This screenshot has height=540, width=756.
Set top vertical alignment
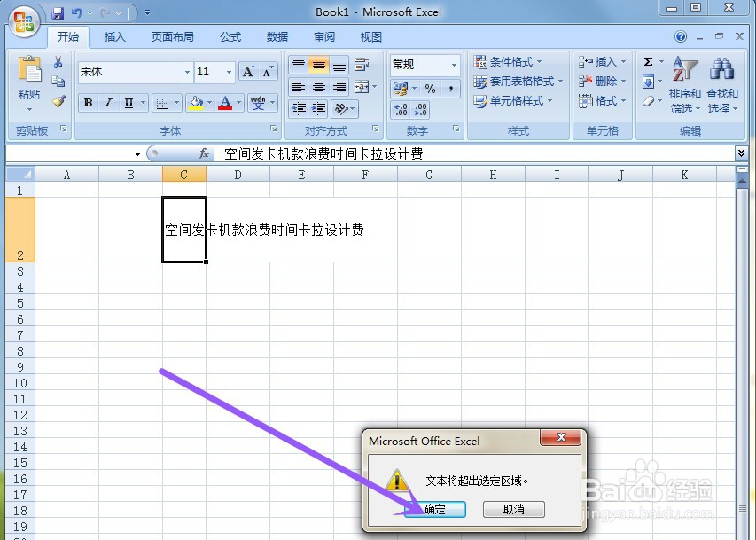[x=299, y=65]
